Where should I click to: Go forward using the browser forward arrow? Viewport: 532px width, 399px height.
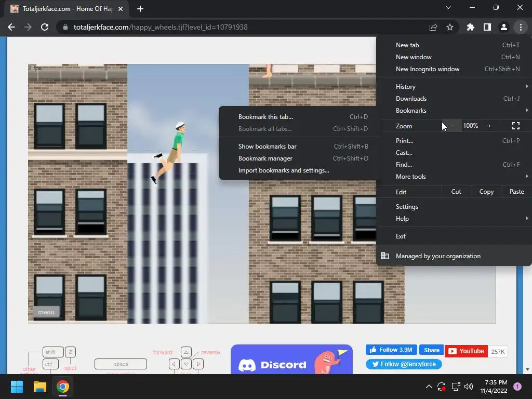(x=28, y=27)
